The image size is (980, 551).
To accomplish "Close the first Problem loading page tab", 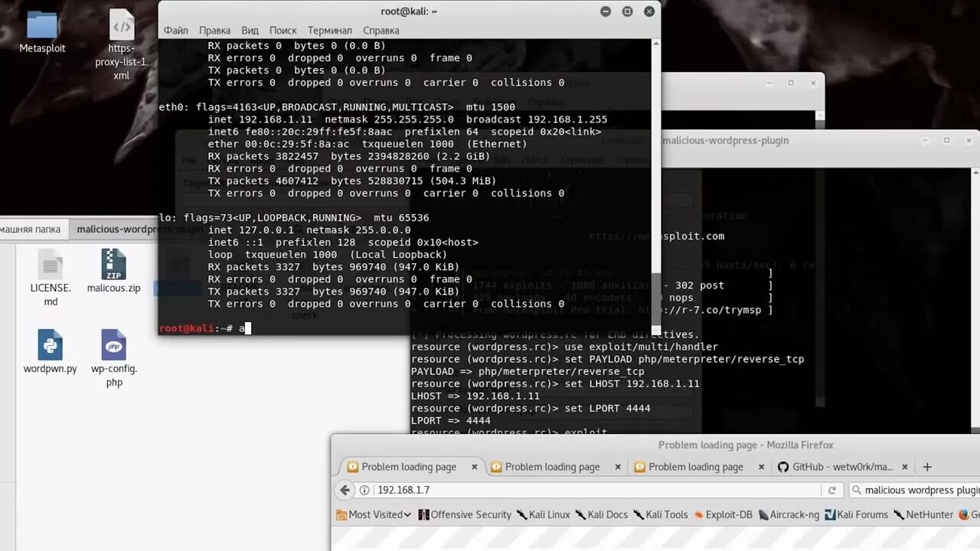I will pyautogui.click(x=474, y=467).
